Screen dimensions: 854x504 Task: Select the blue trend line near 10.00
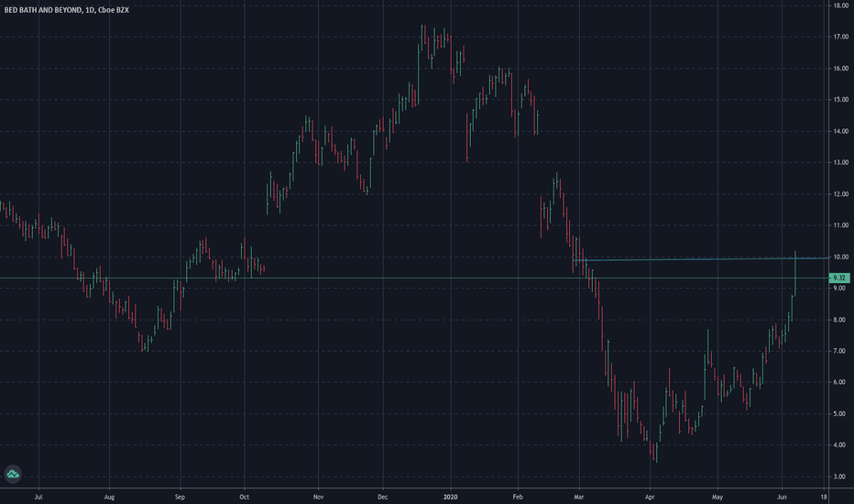[x=702, y=259]
